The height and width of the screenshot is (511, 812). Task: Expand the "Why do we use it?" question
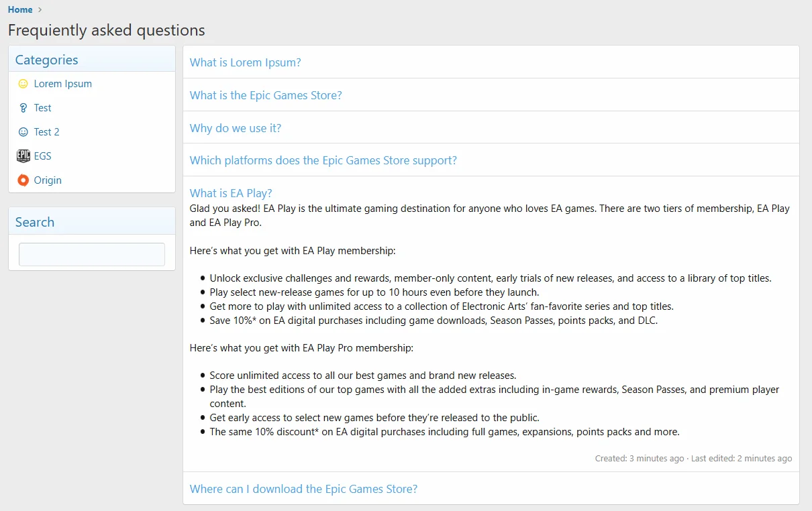236,128
